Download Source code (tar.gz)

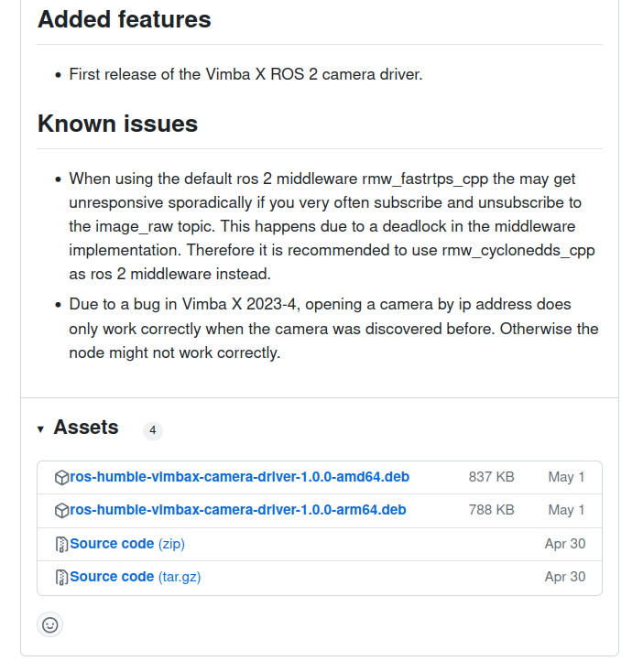(136, 577)
